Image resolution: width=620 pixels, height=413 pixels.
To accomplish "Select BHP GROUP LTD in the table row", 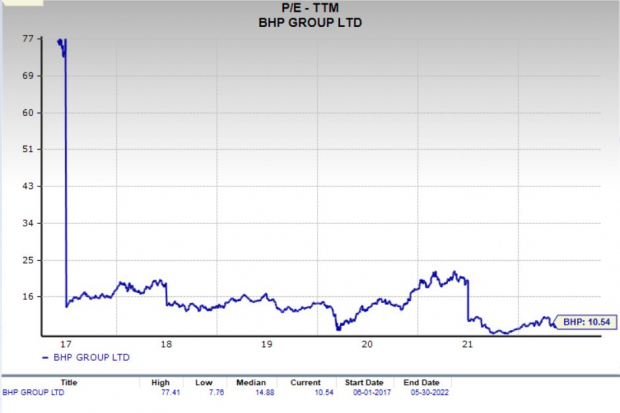I will click(x=35, y=393).
